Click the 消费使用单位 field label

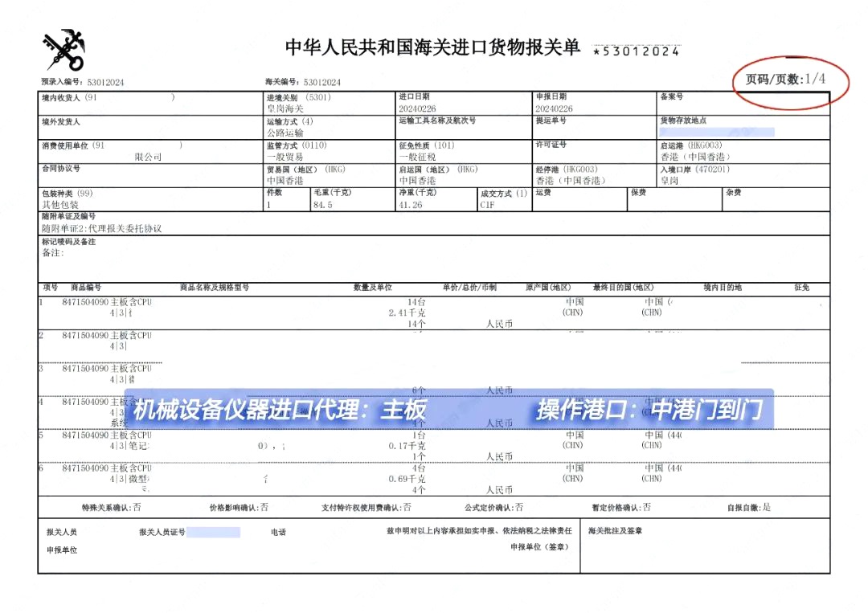click(65, 145)
